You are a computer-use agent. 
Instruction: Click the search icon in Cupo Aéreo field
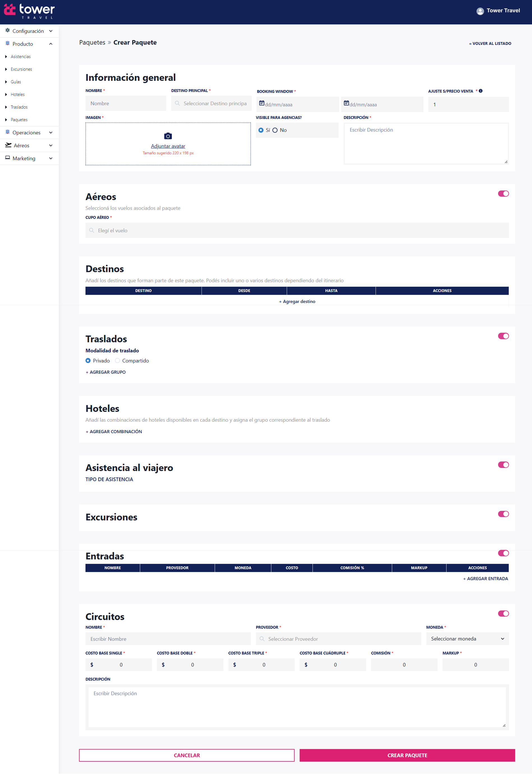(92, 231)
